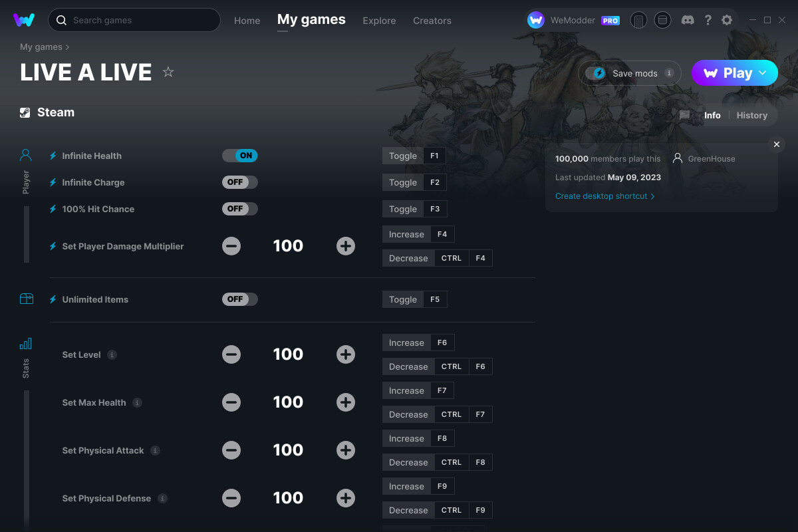Click plus for Set Max Health
798x532 pixels.
tap(346, 402)
